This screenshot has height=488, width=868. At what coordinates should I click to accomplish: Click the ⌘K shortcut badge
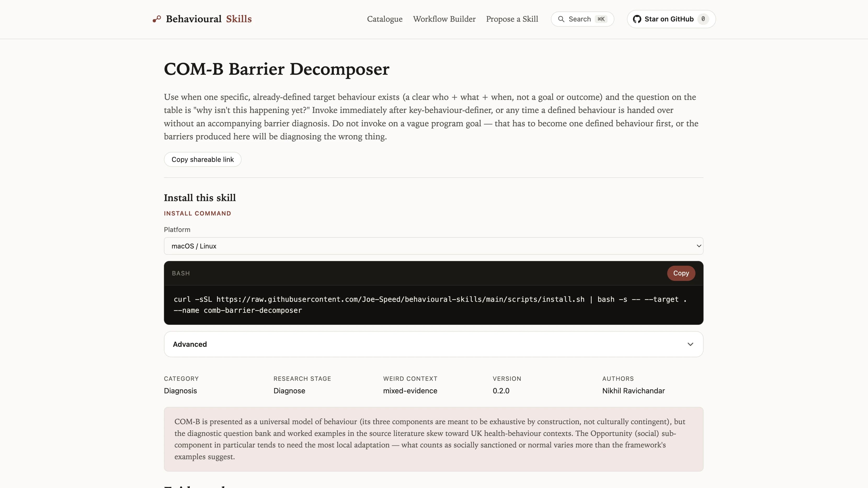click(x=601, y=19)
